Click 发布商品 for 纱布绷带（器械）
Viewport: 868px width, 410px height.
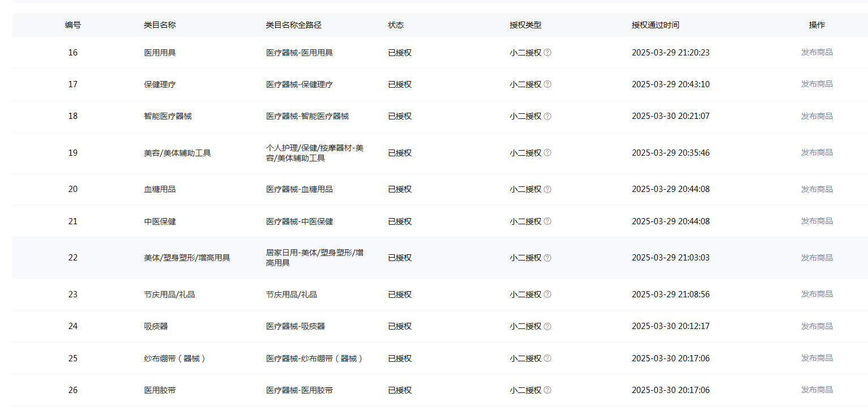click(x=816, y=358)
